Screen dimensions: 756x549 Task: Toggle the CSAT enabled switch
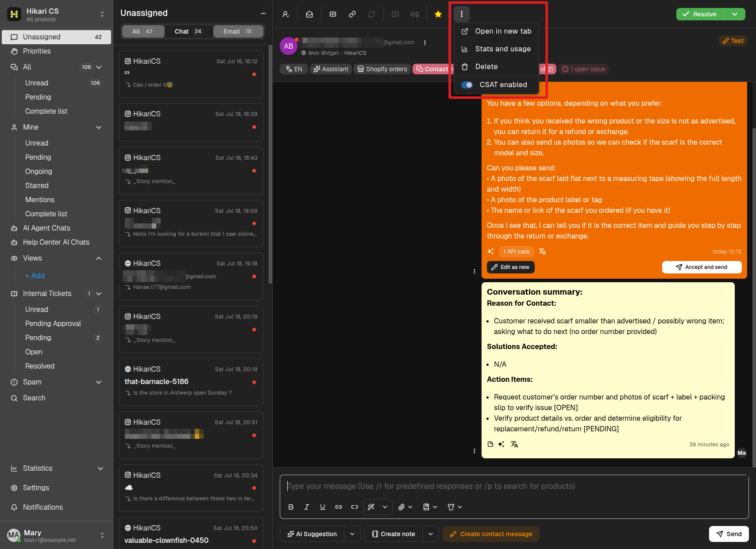point(467,85)
